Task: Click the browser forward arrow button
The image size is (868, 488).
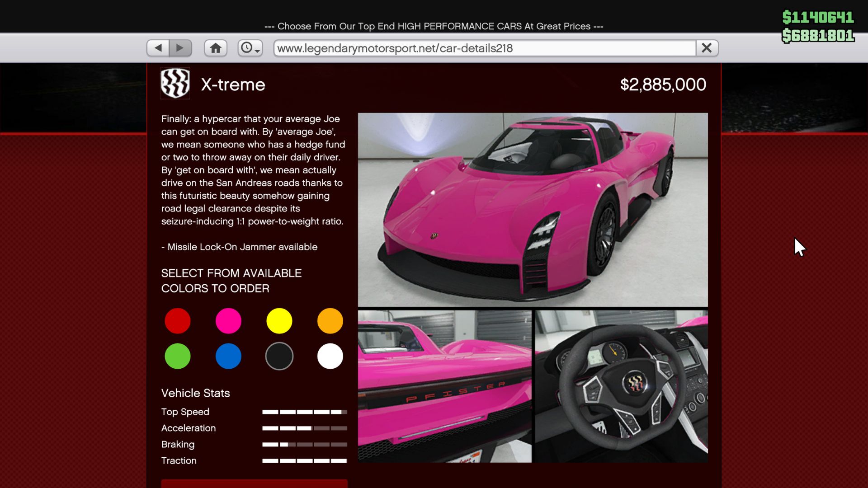Action: coord(180,48)
